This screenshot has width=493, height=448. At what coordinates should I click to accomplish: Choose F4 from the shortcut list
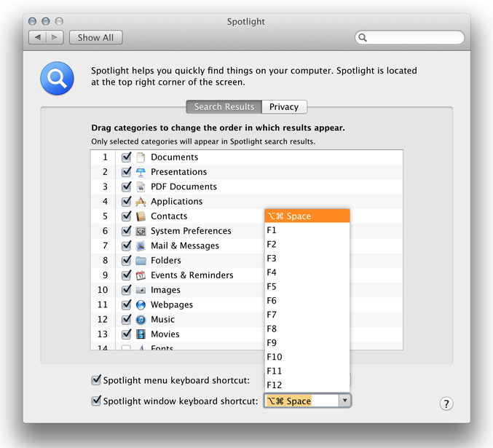click(x=307, y=272)
